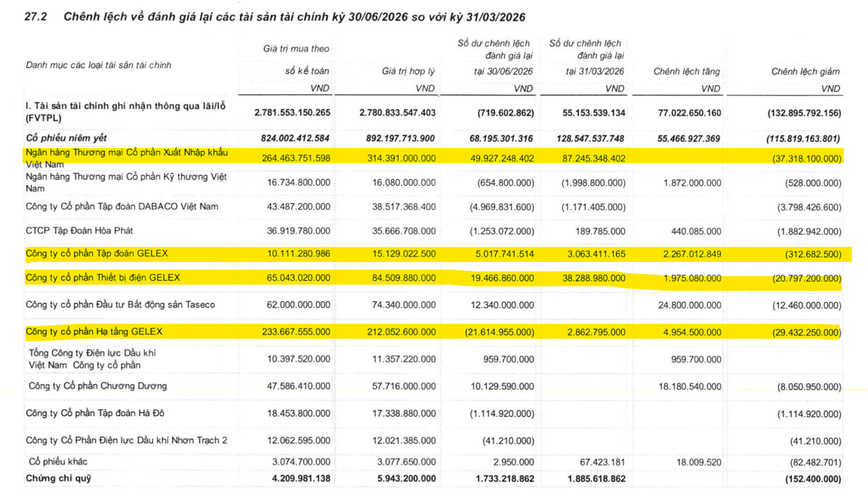The image size is (868, 496).
Task: Click the Tổng Công ty Điện lực Dầu khí Việt Nam label
Action: coord(92,359)
